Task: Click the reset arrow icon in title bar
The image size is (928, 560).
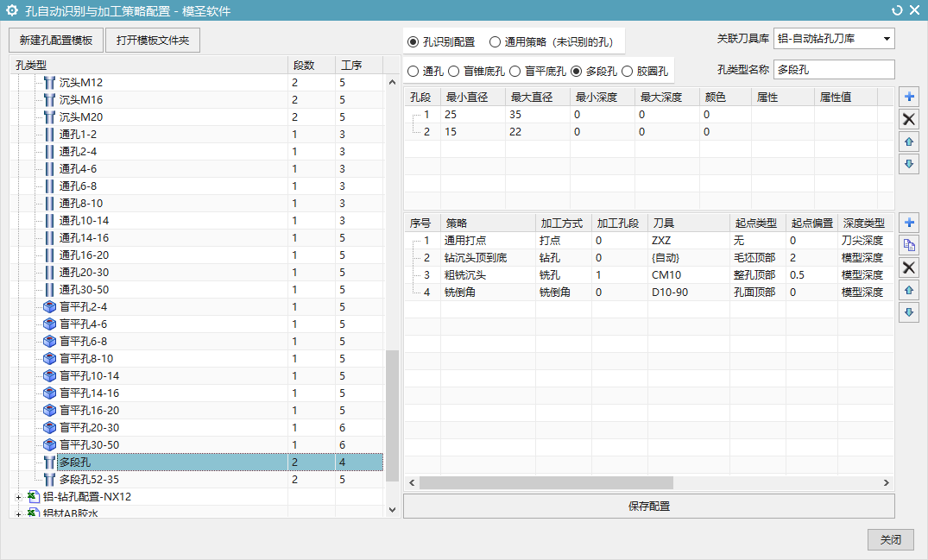Action: pos(897,10)
